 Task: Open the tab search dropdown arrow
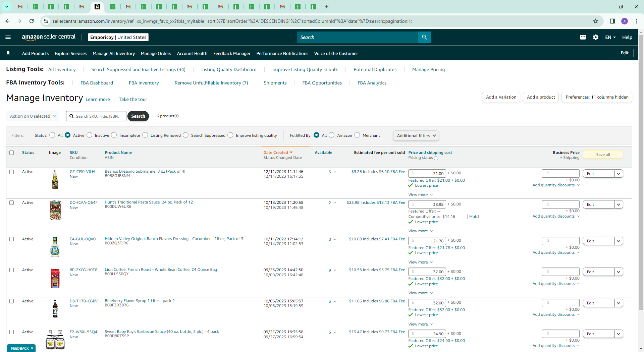pyautogui.click(x=7, y=7)
